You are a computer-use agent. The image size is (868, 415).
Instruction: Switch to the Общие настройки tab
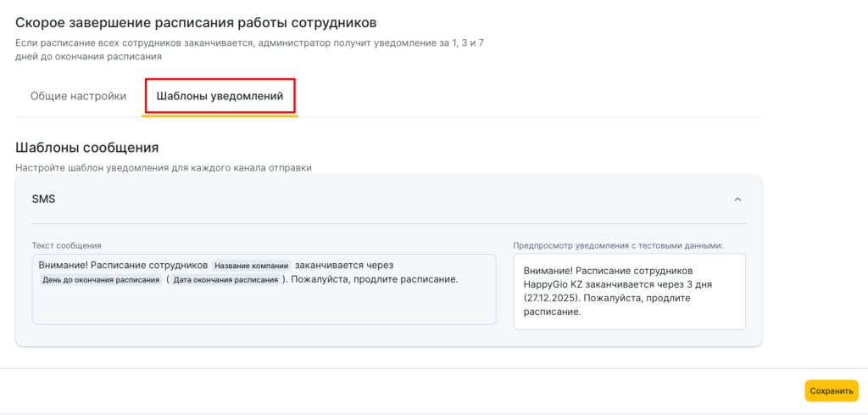pyautogui.click(x=78, y=96)
